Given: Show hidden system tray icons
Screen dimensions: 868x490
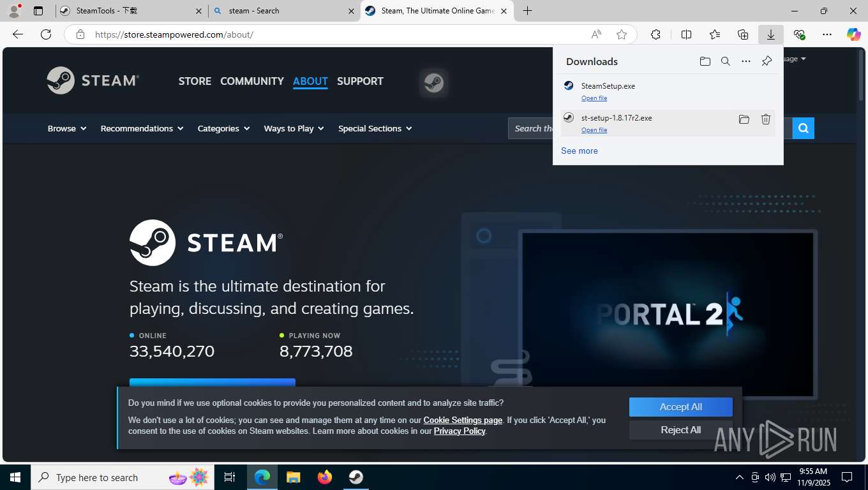Looking at the screenshot, I should 740,477.
